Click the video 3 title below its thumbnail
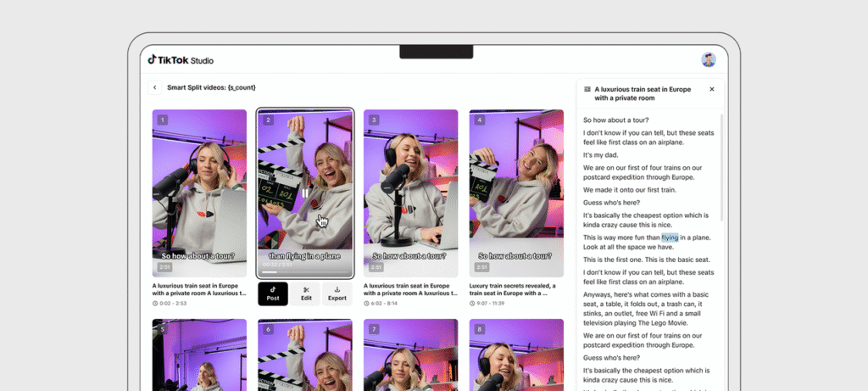 pyautogui.click(x=411, y=290)
